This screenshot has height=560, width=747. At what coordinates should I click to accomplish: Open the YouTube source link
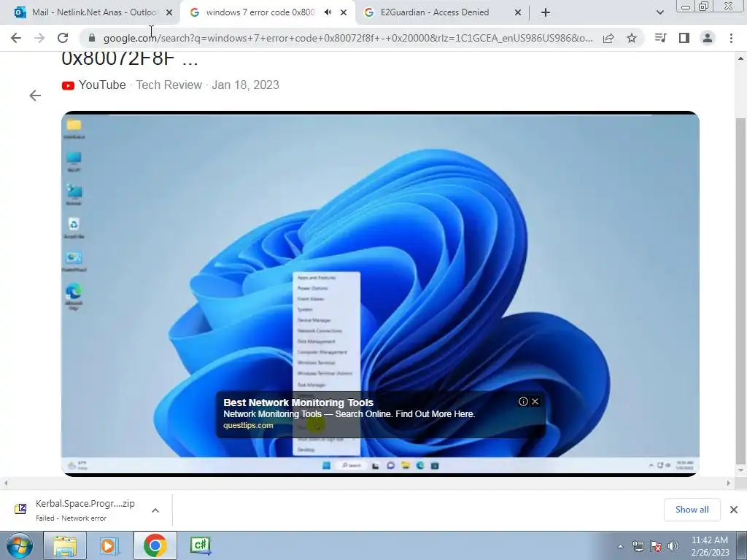(102, 85)
